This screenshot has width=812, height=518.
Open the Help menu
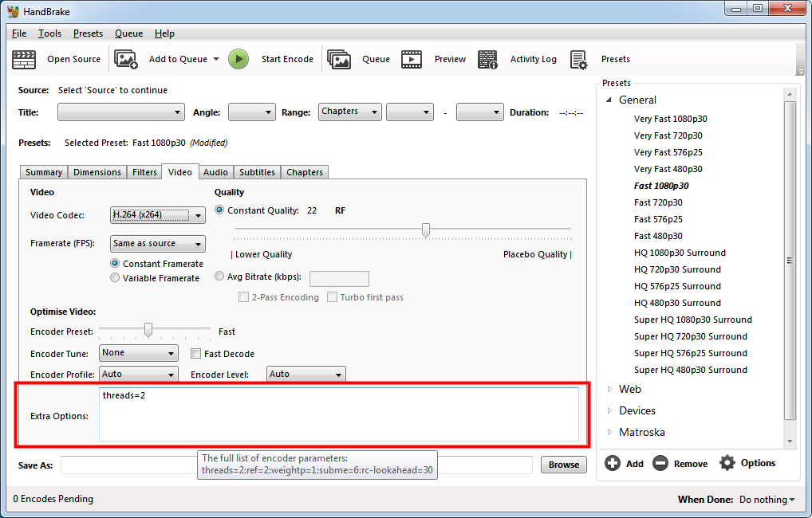pyautogui.click(x=164, y=33)
